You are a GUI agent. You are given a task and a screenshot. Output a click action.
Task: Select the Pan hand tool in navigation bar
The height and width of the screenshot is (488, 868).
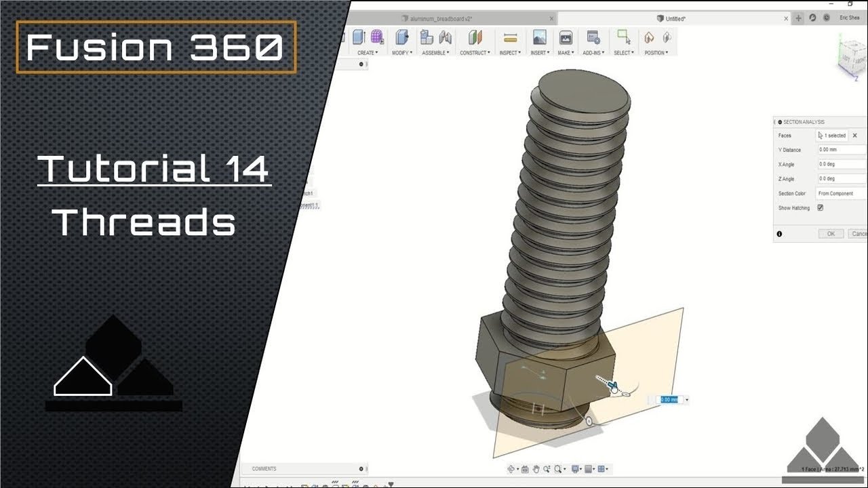(x=536, y=469)
